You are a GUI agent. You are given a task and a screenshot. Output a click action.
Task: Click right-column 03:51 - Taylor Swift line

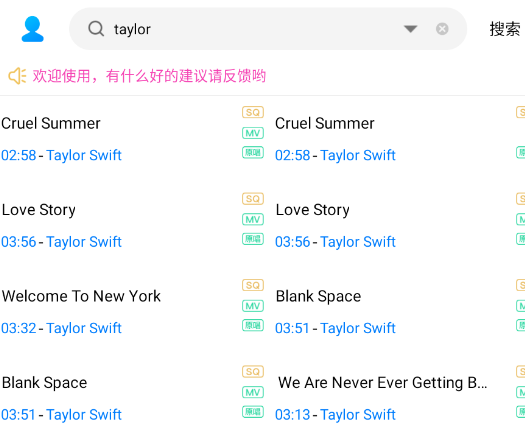coord(335,328)
